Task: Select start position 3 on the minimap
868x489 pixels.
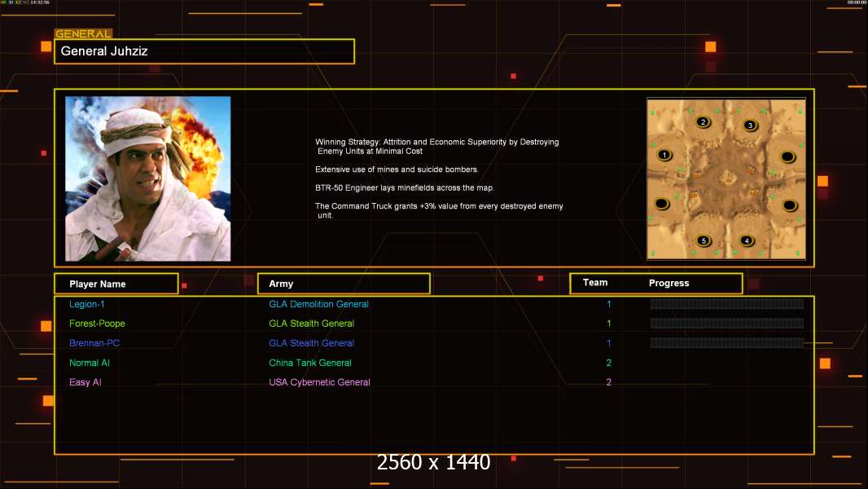Action: (750, 126)
